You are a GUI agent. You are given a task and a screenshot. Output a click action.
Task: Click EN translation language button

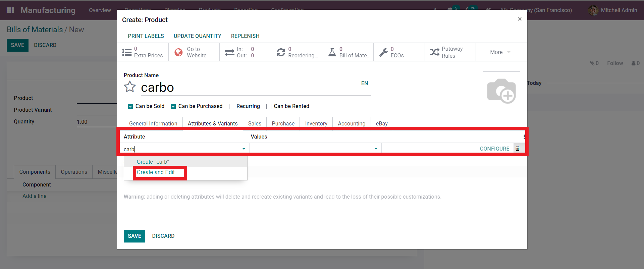pyautogui.click(x=365, y=83)
